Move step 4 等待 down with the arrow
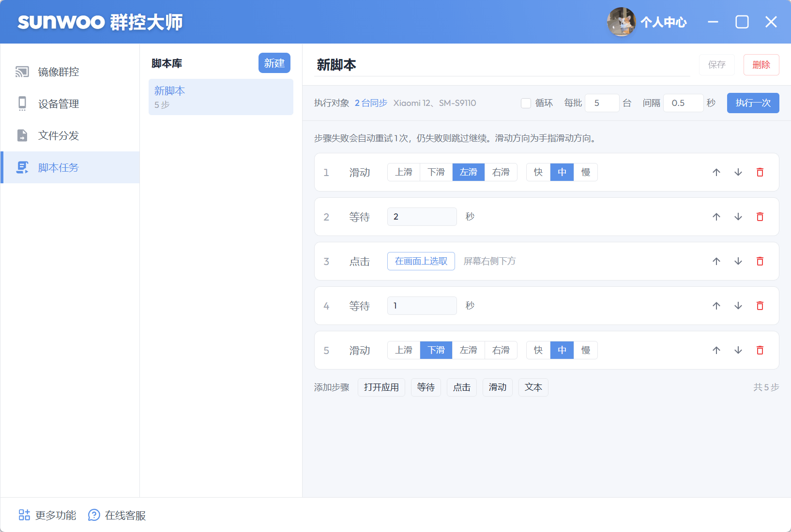Screen dimensions: 791x532 [x=738, y=306]
